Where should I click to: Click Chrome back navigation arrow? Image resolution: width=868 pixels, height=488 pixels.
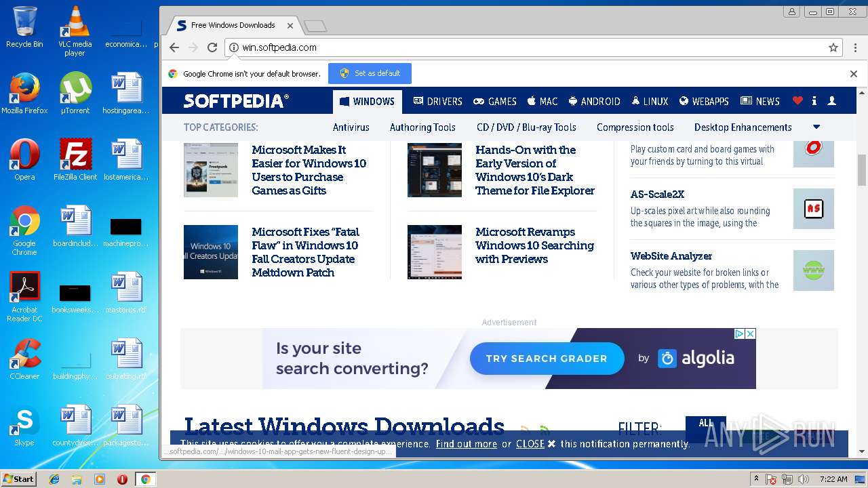click(174, 47)
